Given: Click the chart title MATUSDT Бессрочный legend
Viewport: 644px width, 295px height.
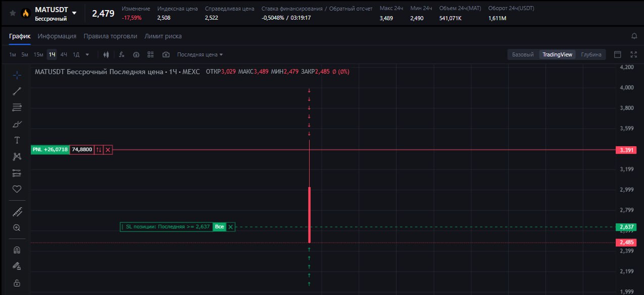Looking at the screenshot, I should pos(118,72).
